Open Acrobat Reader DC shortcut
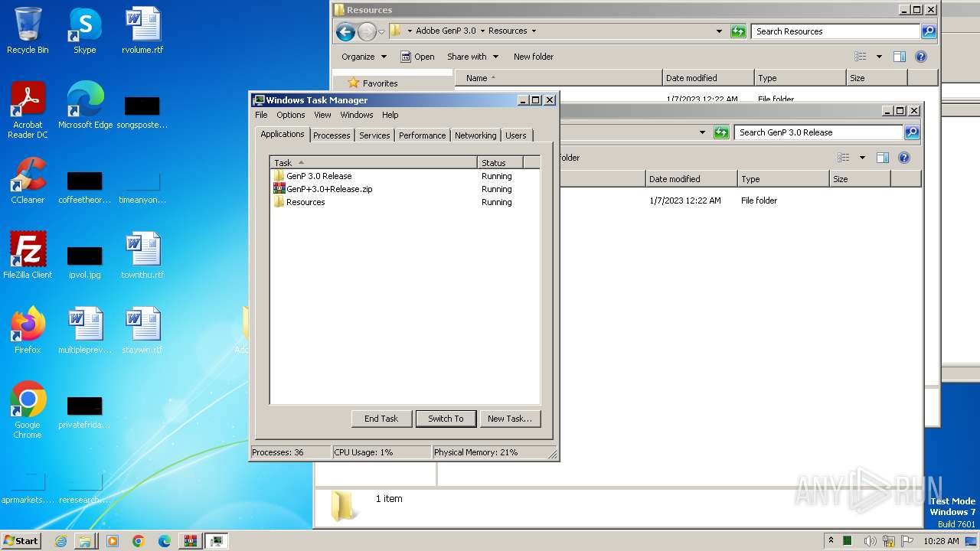This screenshot has height=551, width=980. pyautogui.click(x=28, y=110)
